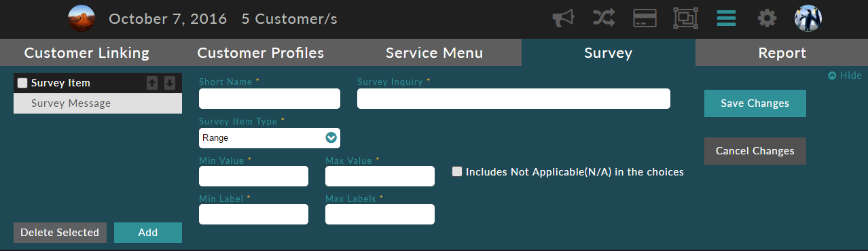Move survey item down with arrow icon
Image resolution: width=868 pixels, height=251 pixels.
tap(170, 83)
